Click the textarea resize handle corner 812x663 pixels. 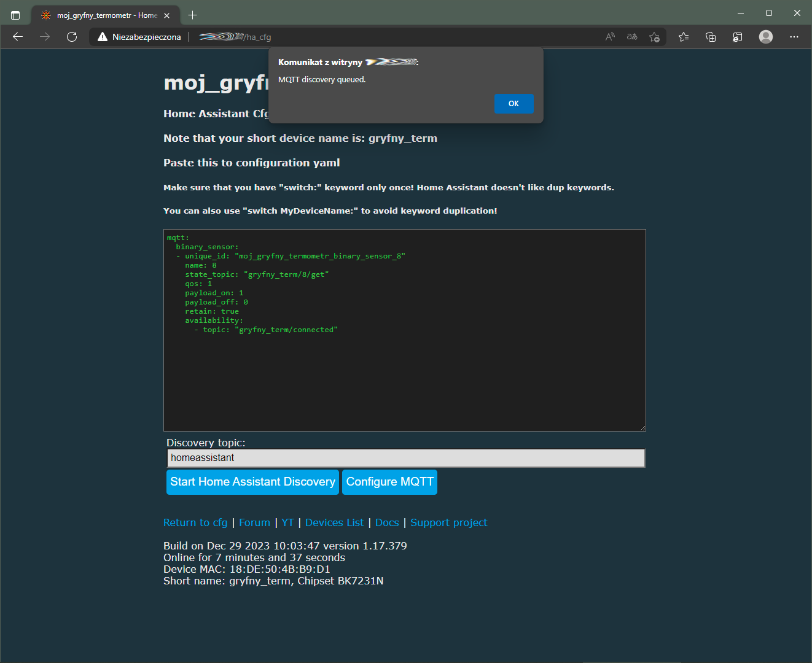[642, 428]
